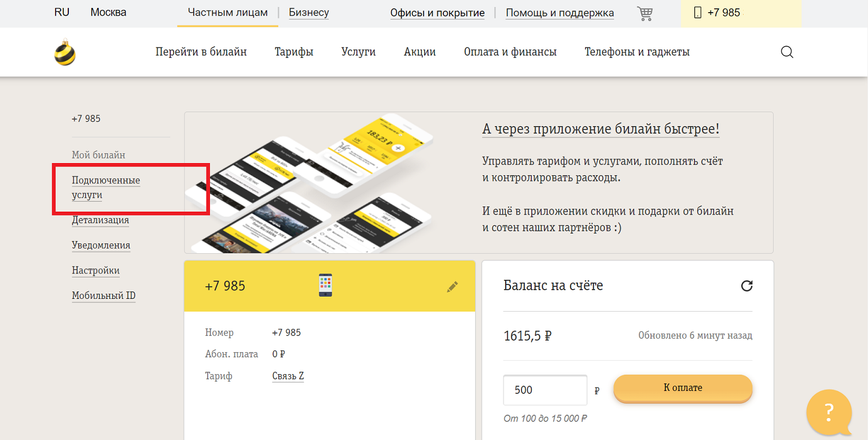Image resolution: width=868 pixels, height=440 pixels.
Task: Click the Абон. плата 0 ₽ value
Action: point(278,354)
